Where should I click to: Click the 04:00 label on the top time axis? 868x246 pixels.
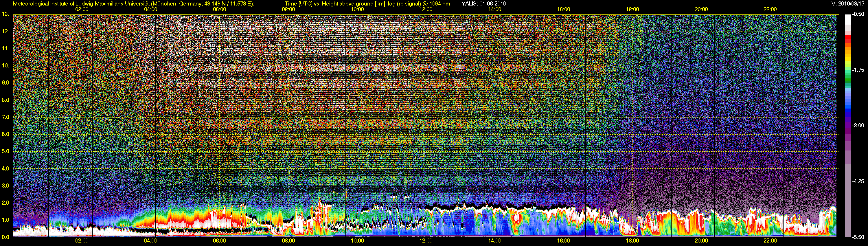pyautogui.click(x=151, y=10)
